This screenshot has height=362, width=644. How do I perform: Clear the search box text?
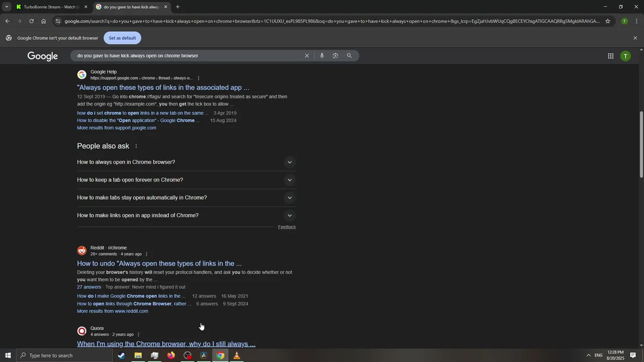click(306, 56)
